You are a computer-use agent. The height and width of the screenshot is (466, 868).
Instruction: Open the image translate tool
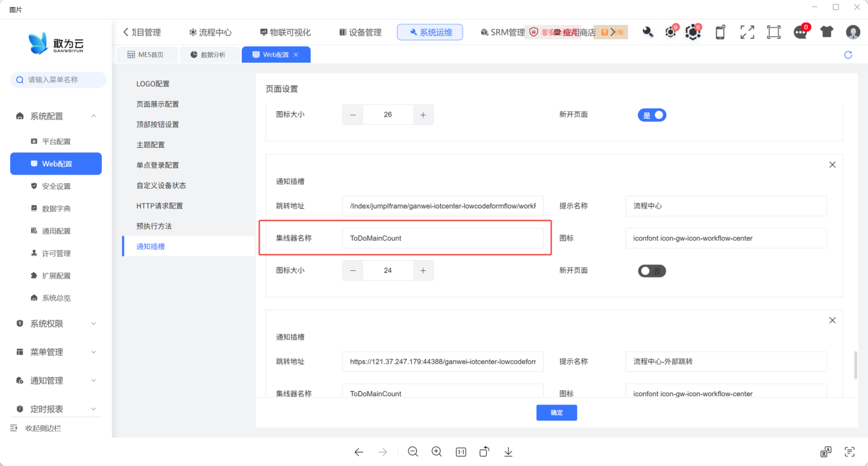(826, 452)
